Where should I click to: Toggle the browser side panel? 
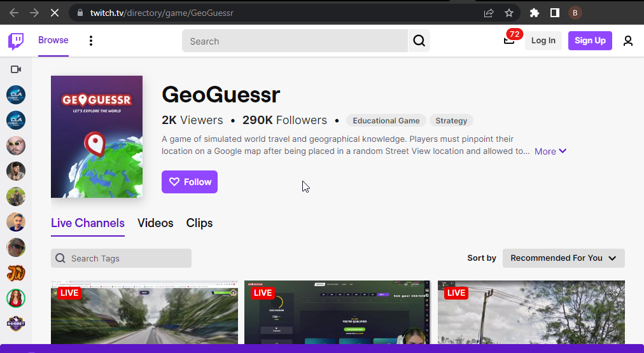(x=554, y=13)
